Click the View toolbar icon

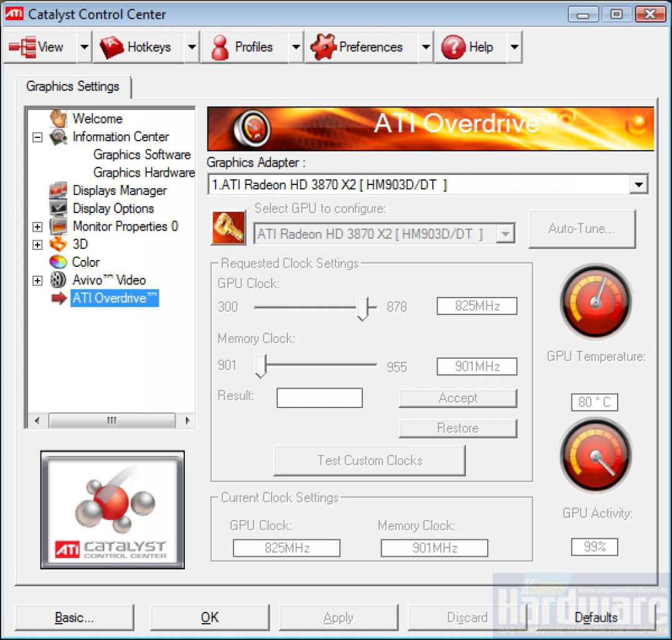point(22,47)
